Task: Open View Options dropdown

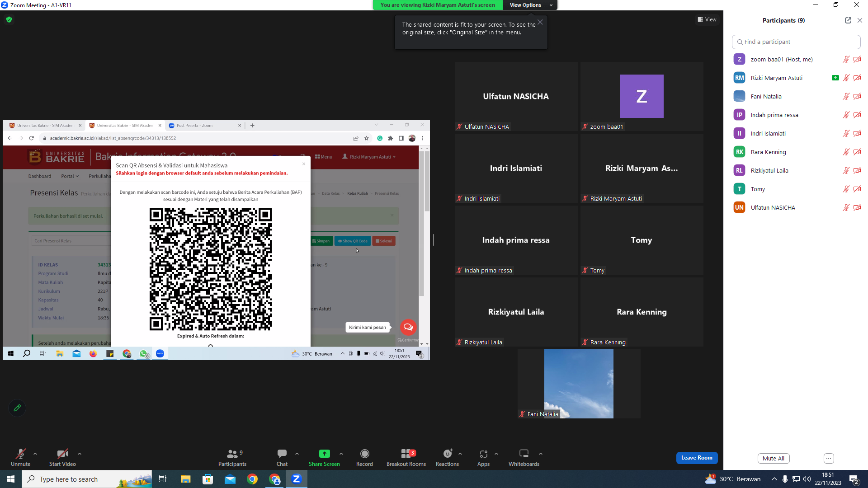Action: click(530, 5)
